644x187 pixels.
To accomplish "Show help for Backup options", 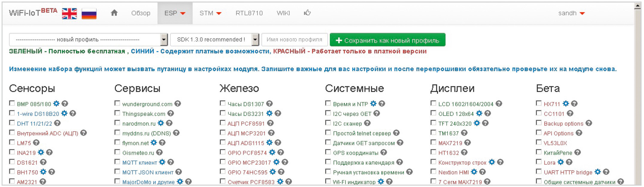I will click(x=589, y=123).
